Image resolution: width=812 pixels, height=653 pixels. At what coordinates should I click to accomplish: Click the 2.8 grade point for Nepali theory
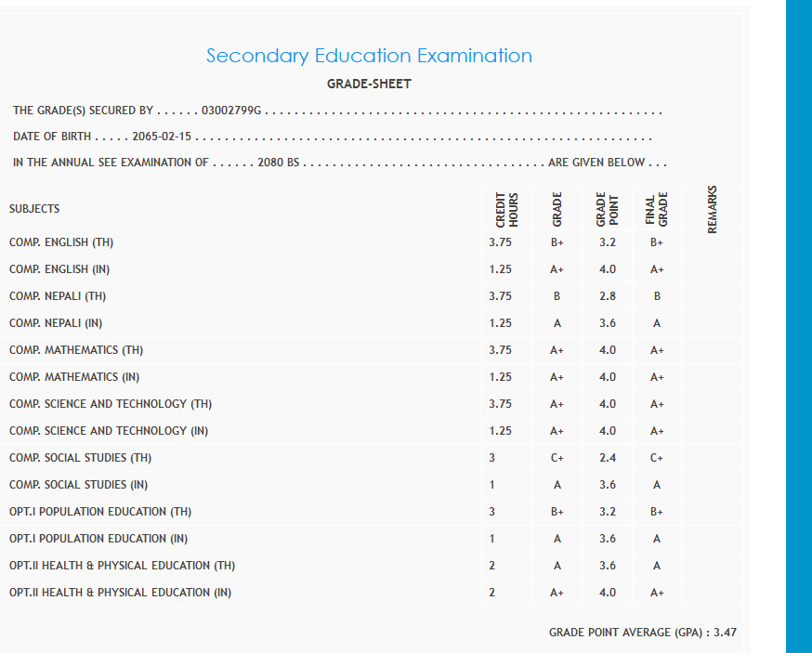607,296
